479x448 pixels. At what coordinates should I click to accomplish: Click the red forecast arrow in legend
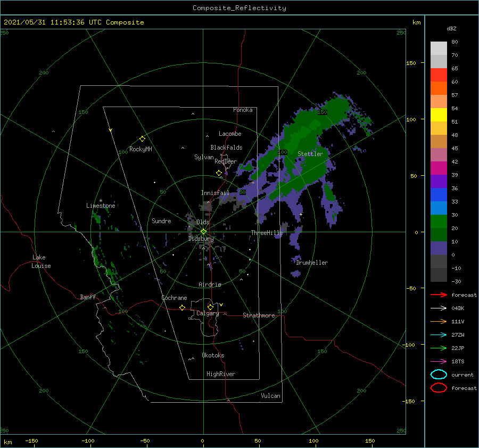[x=439, y=295]
